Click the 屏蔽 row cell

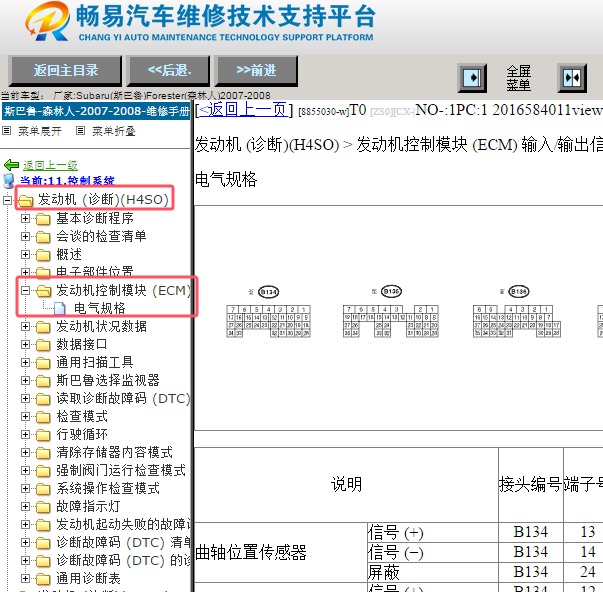click(433, 572)
